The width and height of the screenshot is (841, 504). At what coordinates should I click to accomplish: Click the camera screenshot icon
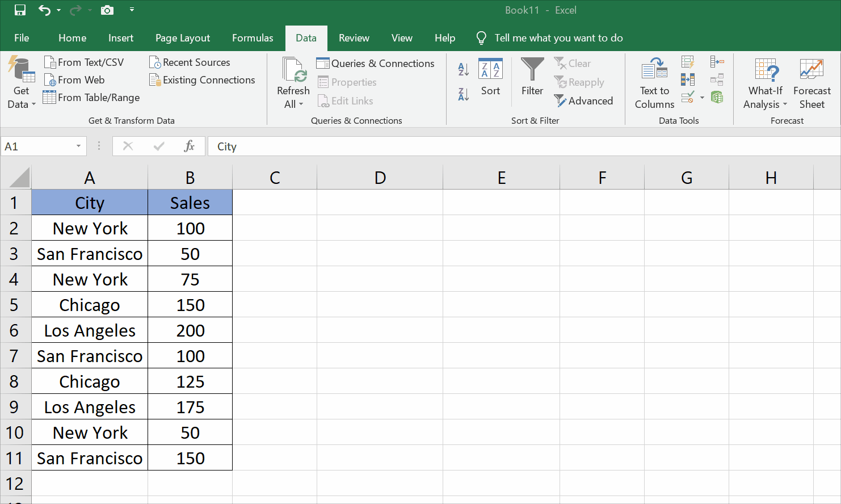107,10
